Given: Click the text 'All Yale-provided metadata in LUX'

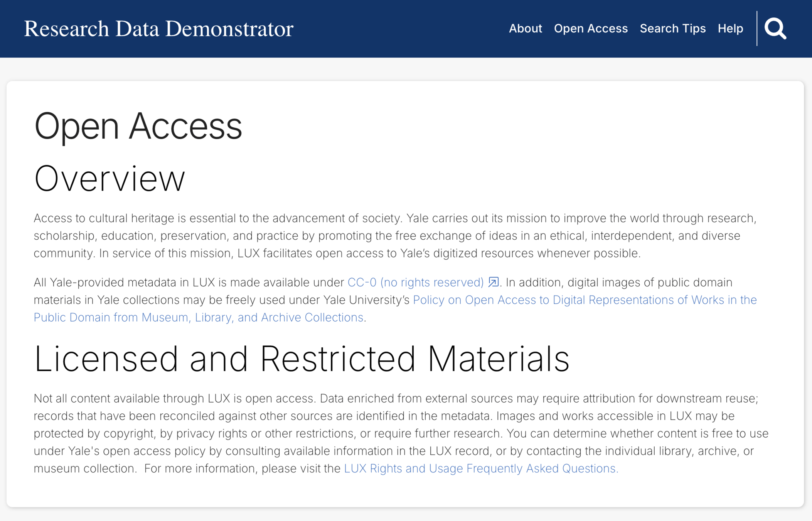Looking at the screenshot, I should click(123, 282).
